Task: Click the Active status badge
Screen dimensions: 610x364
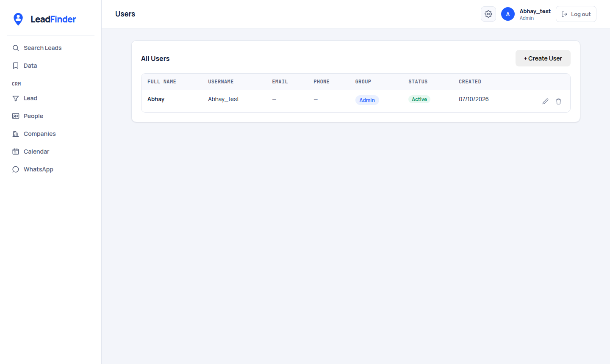Action: click(x=419, y=99)
